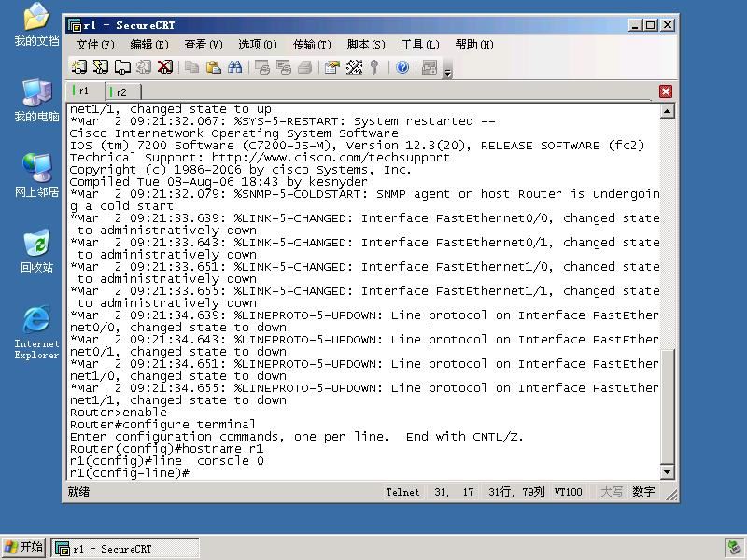Click 'r1(config)#line console 0' line
The image size is (747, 560).
pyautogui.click(x=166, y=461)
